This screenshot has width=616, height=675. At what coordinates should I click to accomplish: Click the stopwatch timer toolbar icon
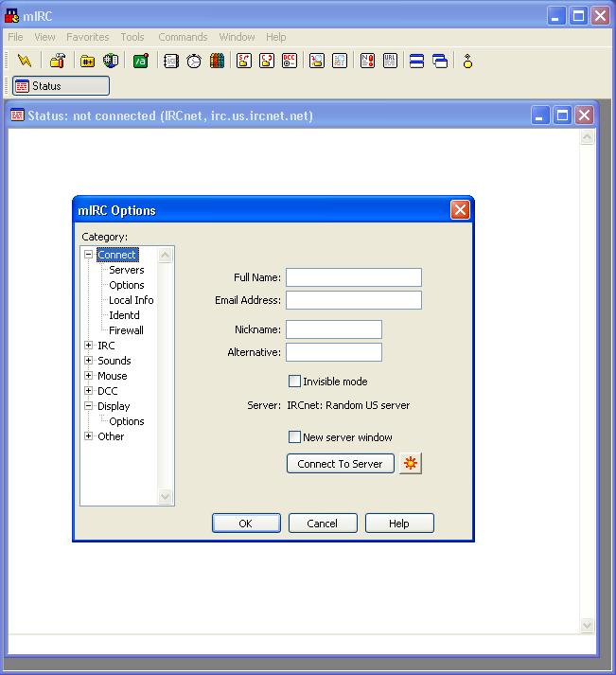[x=194, y=62]
